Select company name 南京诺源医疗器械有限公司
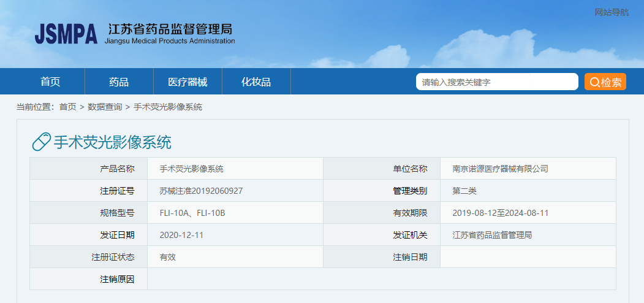The height and width of the screenshot is (303, 644). point(500,169)
